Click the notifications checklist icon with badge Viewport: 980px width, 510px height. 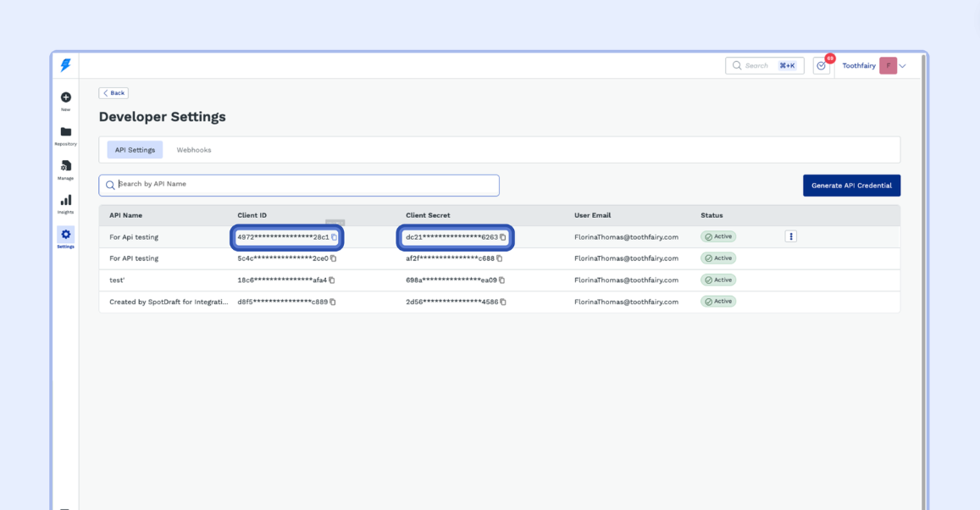coord(821,66)
